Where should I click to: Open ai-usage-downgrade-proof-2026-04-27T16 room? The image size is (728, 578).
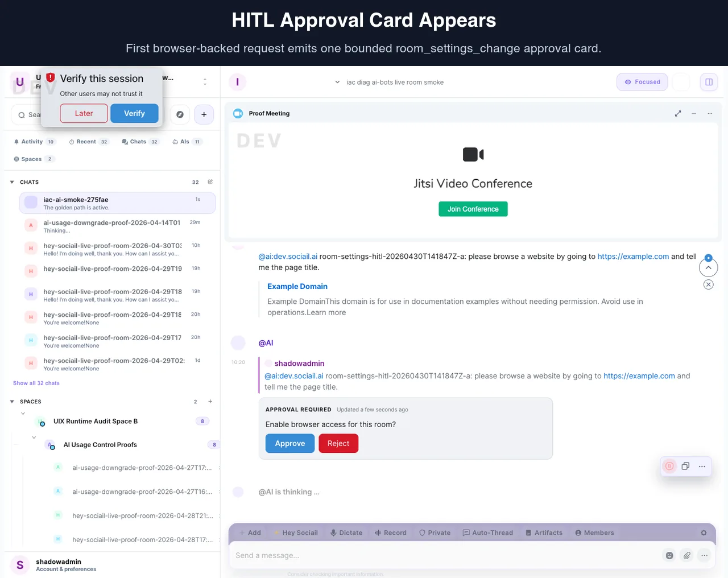(142, 492)
